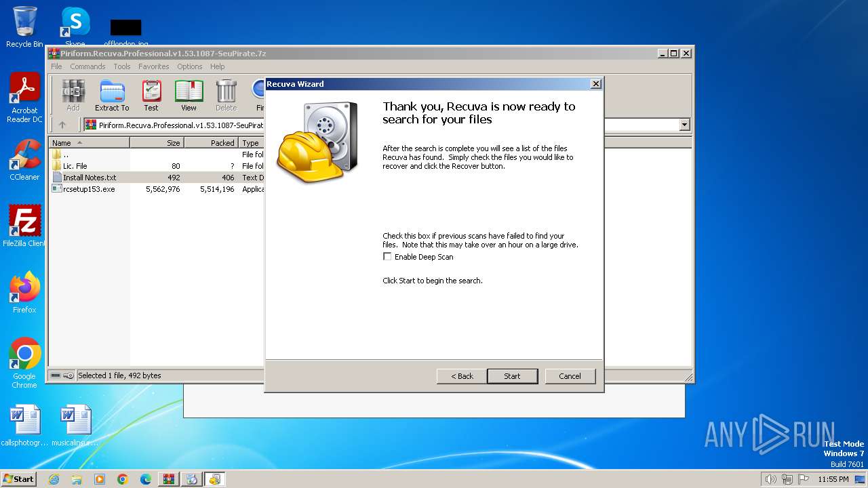The height and width of the screenshot is (488, 868).
Task: Open the Google Chrome desktop icon
Action: point(24,363)
